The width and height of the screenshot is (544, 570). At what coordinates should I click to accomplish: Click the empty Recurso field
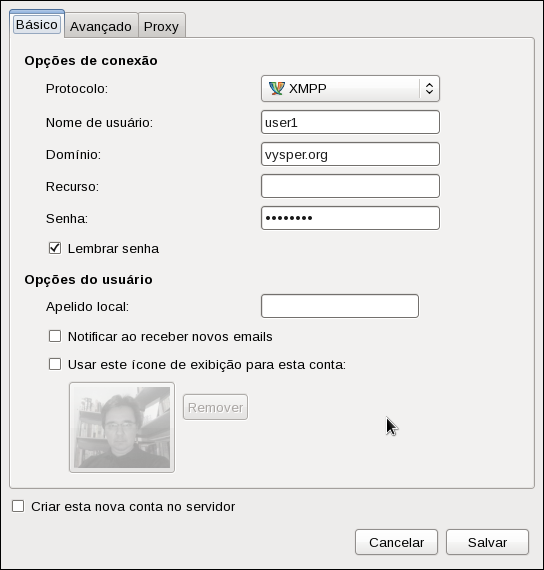tap(350, 186)
